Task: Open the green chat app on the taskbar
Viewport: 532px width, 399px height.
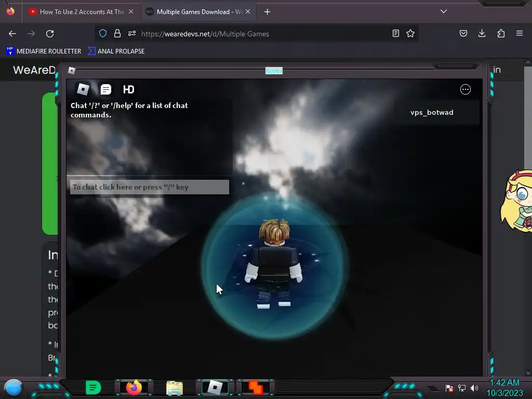Action: coord(94,388)
